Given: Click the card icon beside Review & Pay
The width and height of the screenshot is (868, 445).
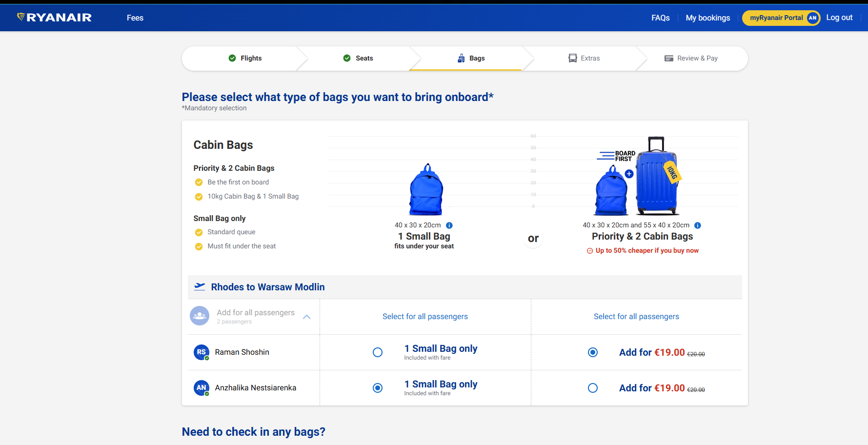Looking at the screenshot, I should coord(669,58).
